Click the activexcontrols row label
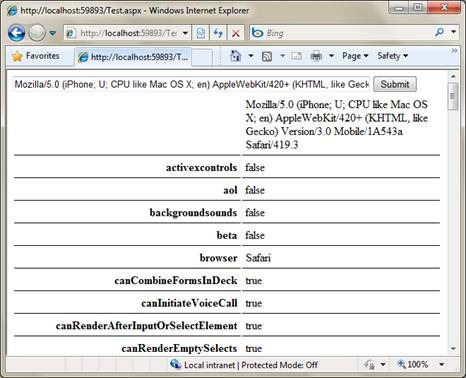The image size is (466, 378). click(202, 167)
